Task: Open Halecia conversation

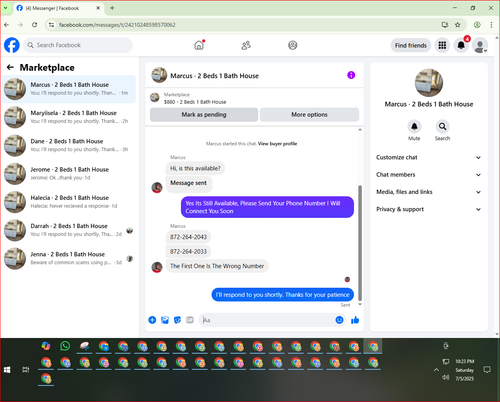Action: (69, 202)
